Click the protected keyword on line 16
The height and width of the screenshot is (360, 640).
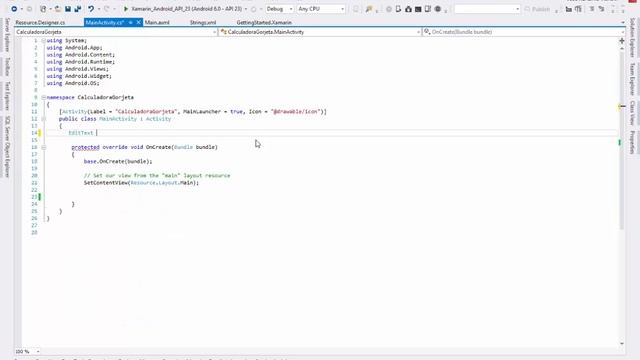point(85,147)
